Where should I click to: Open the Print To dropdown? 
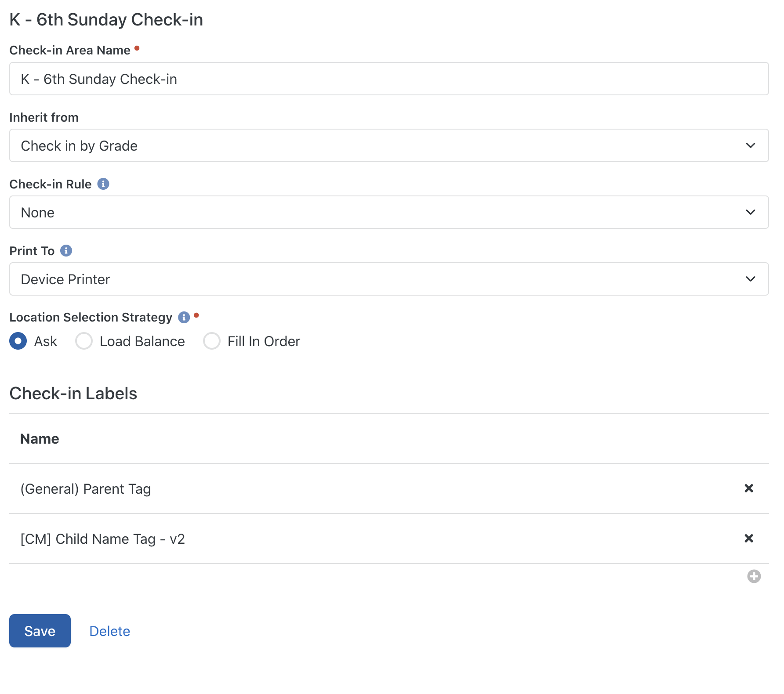pyautogui.click(x=389, y=279)
